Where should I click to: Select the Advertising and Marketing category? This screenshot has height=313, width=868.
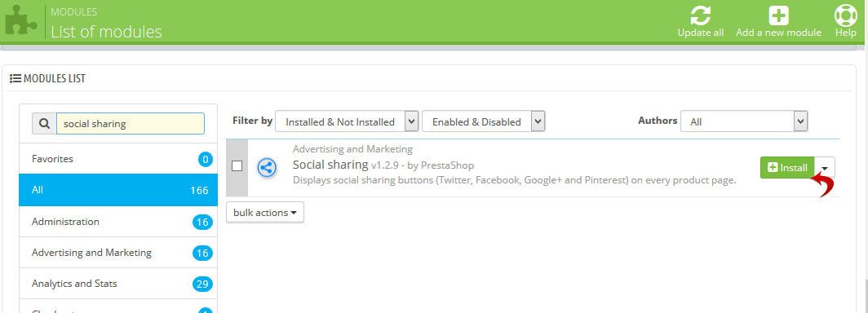click(x=118, y=253)
